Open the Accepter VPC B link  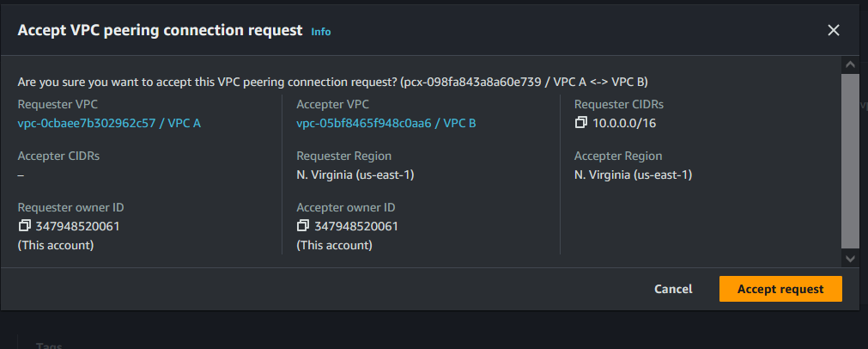tap(385, 123)
